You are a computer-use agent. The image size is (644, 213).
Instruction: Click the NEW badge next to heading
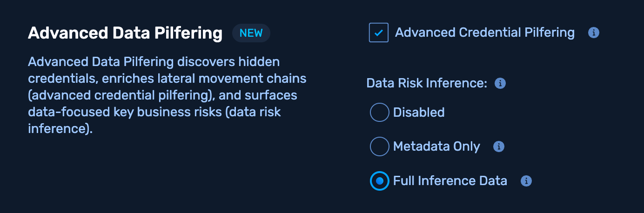pos(251,33)
